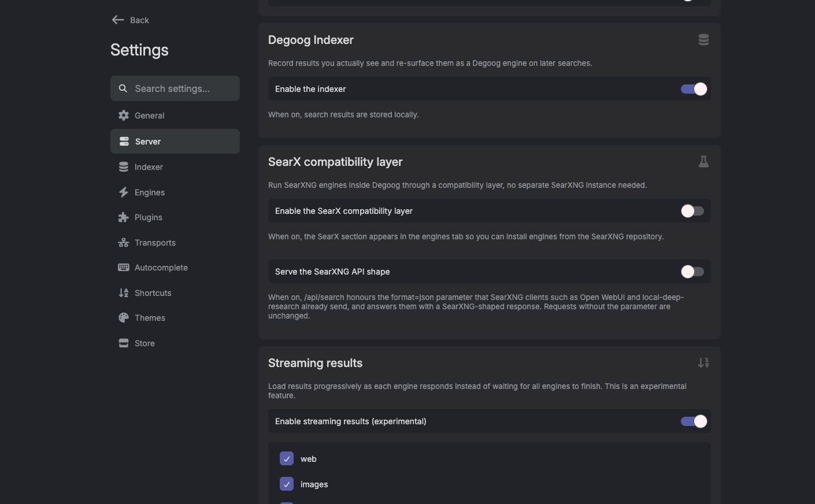Viewport: 815px width, 504px height.
Task: Click the '/api/search honours the format=json' note
Action: 476,307
